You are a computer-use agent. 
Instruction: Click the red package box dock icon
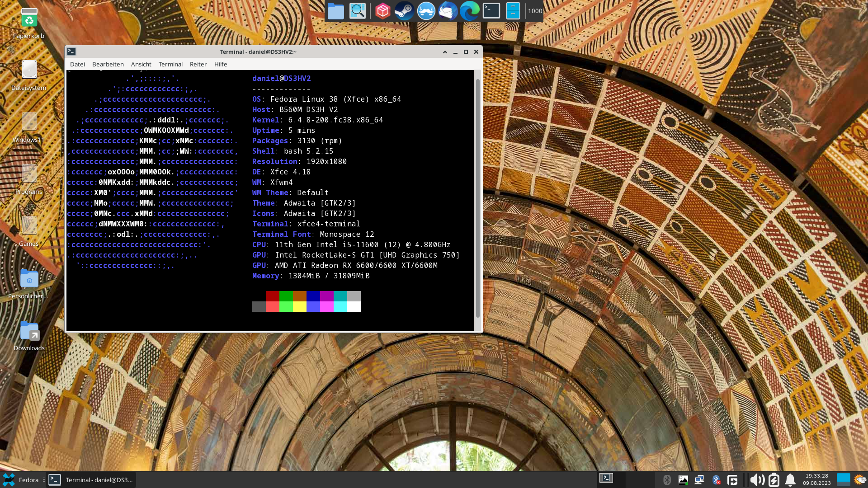click(x=382, y=11)
